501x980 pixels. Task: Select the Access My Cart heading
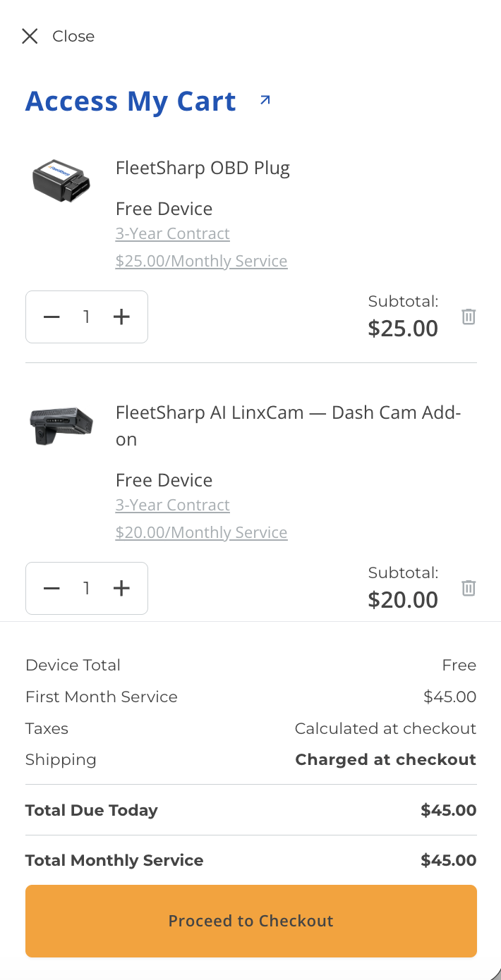(x=131, y=101)
